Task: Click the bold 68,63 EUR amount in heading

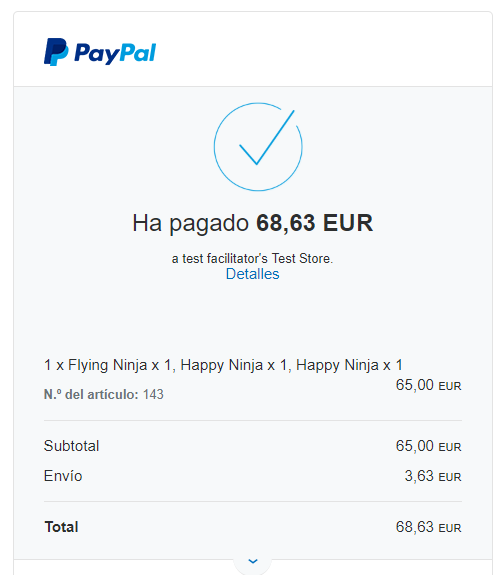Action: click(x=314, y=223)
